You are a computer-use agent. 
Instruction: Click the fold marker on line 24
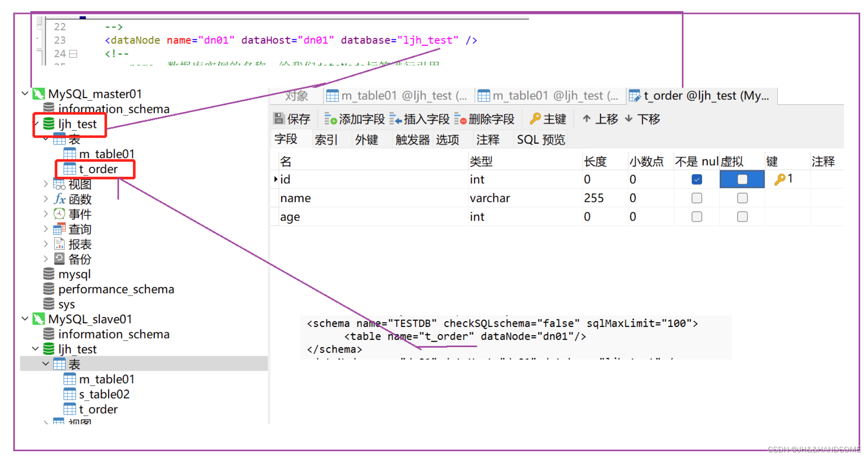73,54
